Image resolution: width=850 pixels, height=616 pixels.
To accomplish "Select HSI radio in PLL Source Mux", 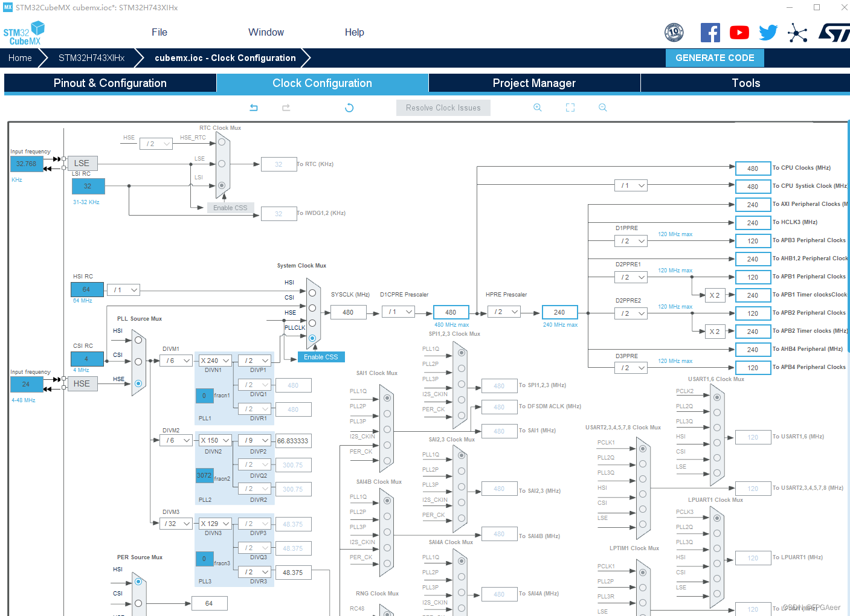I will [x=138, y=340].
